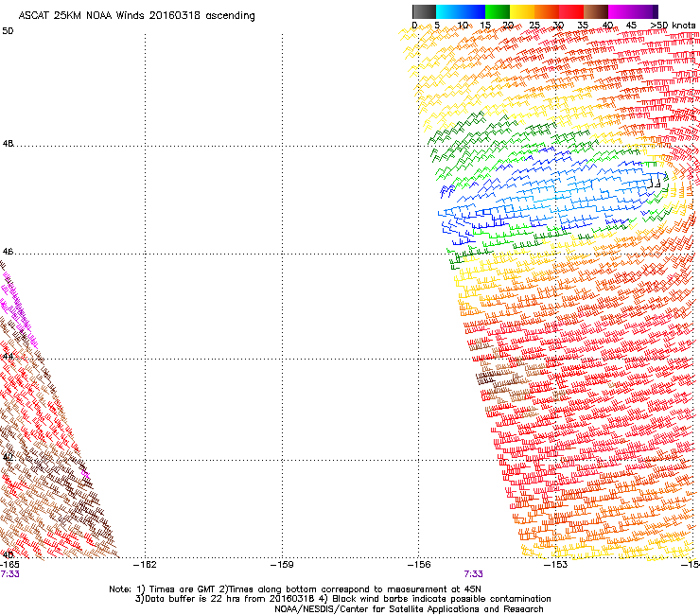
Task: Click the latitude label '50' on the left axis
Action: (8, 31)
